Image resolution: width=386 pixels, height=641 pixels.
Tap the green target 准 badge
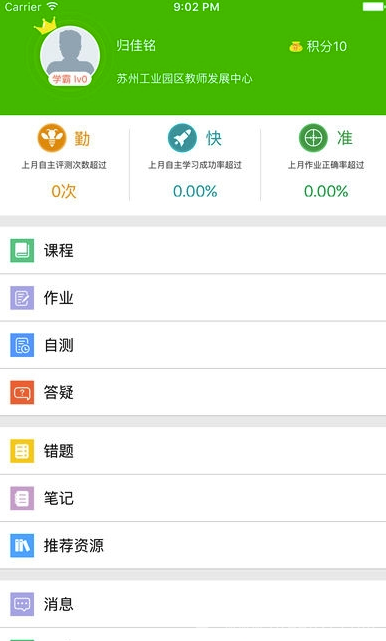[313, 138]
